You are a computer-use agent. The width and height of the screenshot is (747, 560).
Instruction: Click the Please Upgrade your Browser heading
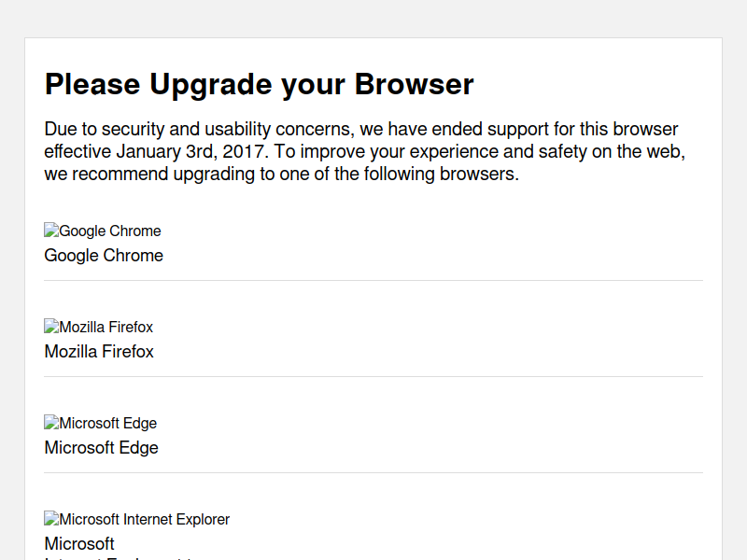[x=260, y=85]
